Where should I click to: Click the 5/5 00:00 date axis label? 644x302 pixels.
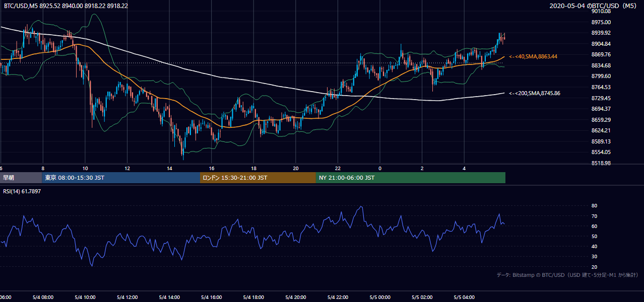point(380,297)
